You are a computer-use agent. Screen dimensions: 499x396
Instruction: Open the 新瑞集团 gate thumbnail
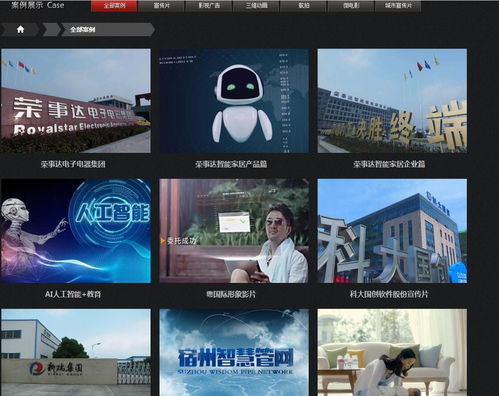(76, 352)
